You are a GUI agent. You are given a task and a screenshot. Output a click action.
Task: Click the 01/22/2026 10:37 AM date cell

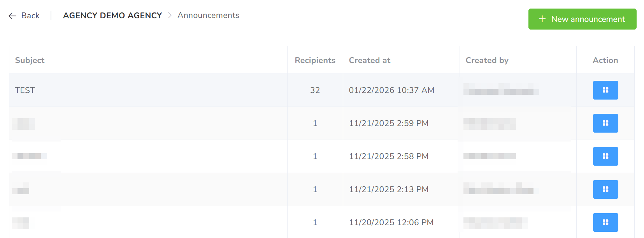tap(391, 90)
